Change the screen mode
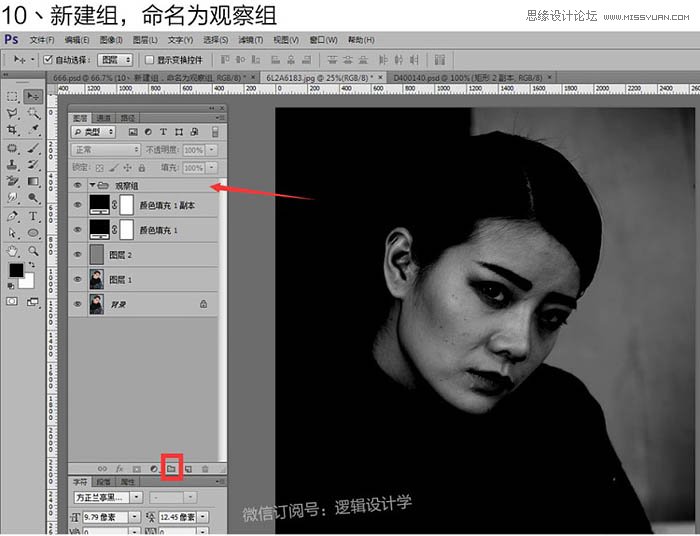The width and height of the screenshot is (700, 536). coord(33,302)
